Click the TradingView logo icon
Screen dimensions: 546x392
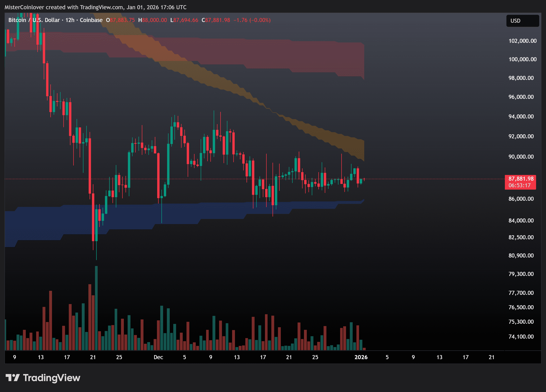[13, 378]
